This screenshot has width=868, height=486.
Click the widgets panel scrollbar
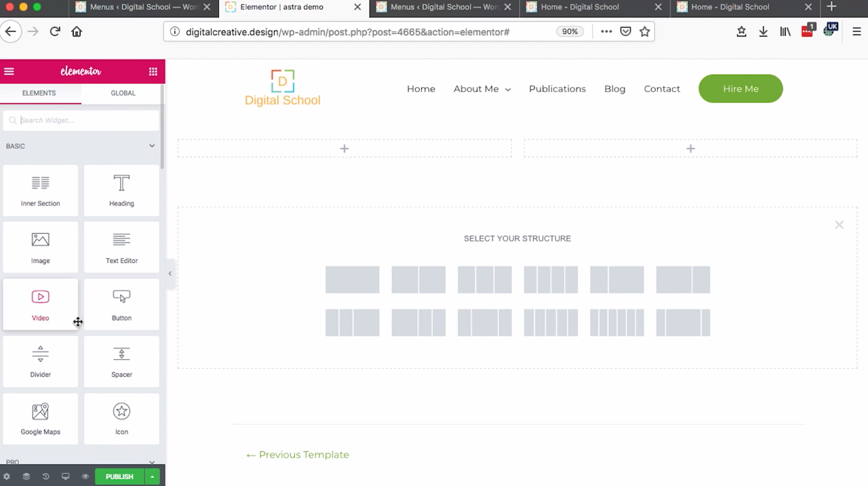(162, 127)
